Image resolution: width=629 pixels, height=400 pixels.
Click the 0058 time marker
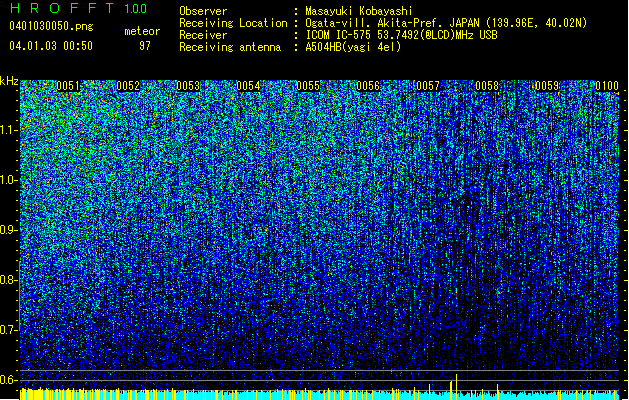(x=487, y=86)
